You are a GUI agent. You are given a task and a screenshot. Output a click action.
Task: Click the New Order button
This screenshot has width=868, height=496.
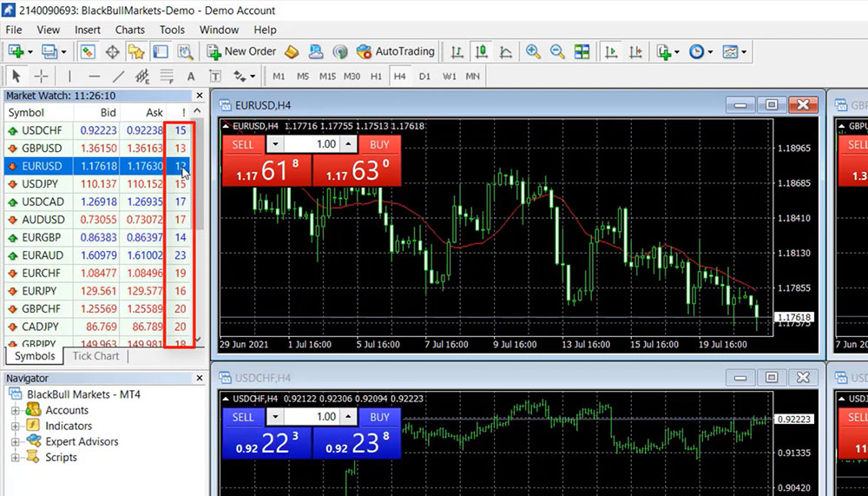coord(241,51)
